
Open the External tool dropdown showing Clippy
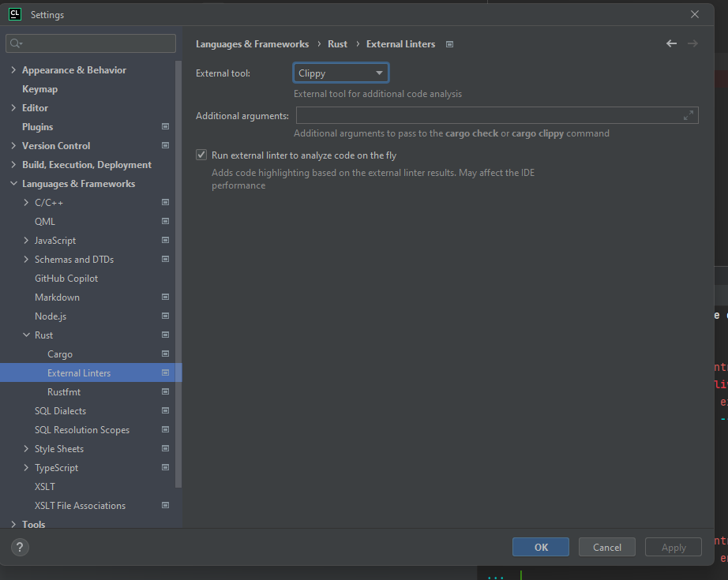340,72
